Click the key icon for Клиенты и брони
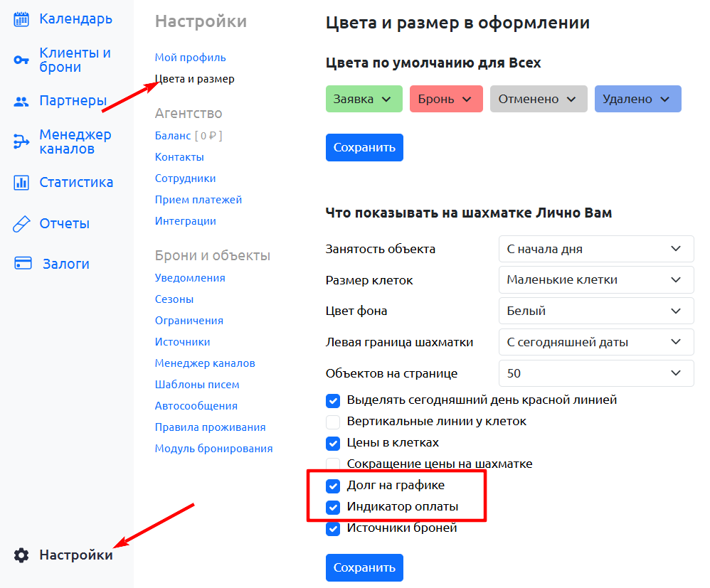Screen dimensions: 710x588 (21, 60)
